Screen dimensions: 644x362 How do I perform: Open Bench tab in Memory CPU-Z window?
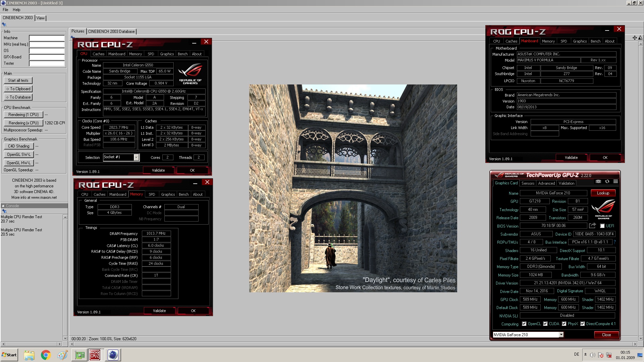coord(183,194)
